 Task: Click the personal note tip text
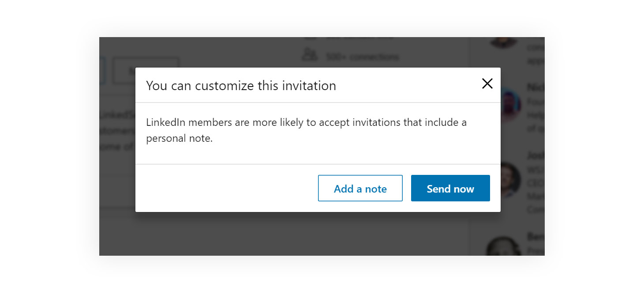(306, 130)
